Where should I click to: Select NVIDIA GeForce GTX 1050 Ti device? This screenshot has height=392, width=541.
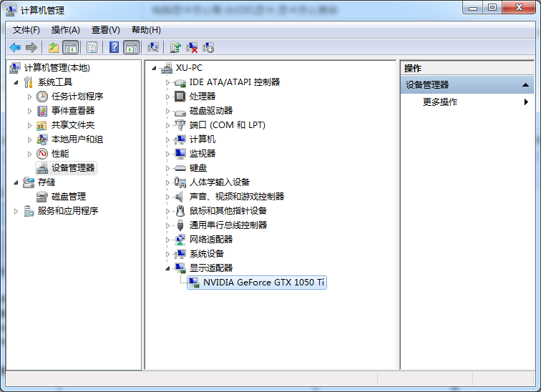click(x=263, y=283)
